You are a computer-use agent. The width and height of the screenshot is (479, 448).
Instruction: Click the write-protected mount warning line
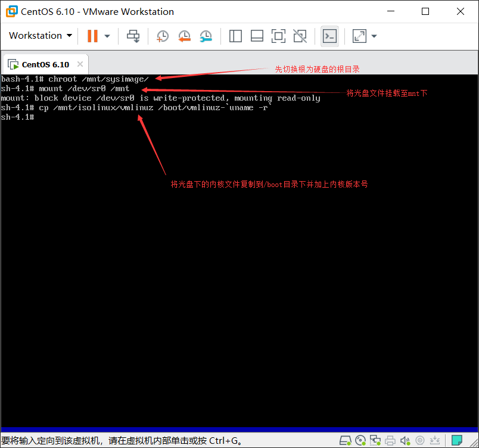point(160,98)
